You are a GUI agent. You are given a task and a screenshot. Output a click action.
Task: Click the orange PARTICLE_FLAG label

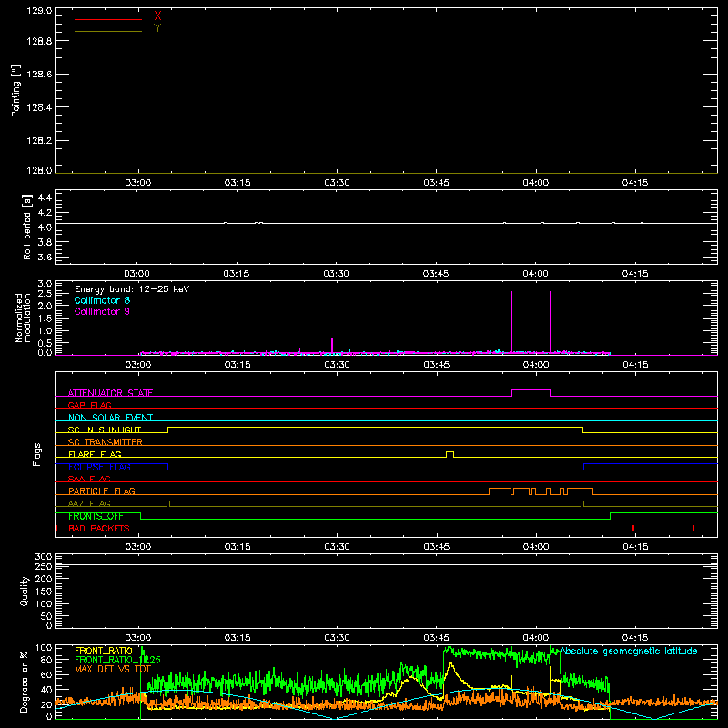coord(102,491)
